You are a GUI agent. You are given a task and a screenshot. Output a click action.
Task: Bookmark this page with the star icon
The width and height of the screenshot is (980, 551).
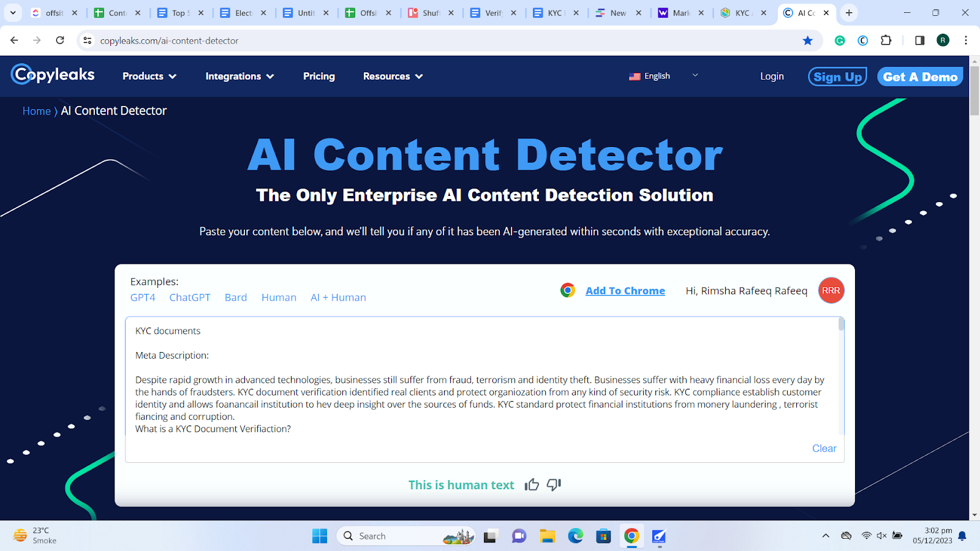point(808,40)
